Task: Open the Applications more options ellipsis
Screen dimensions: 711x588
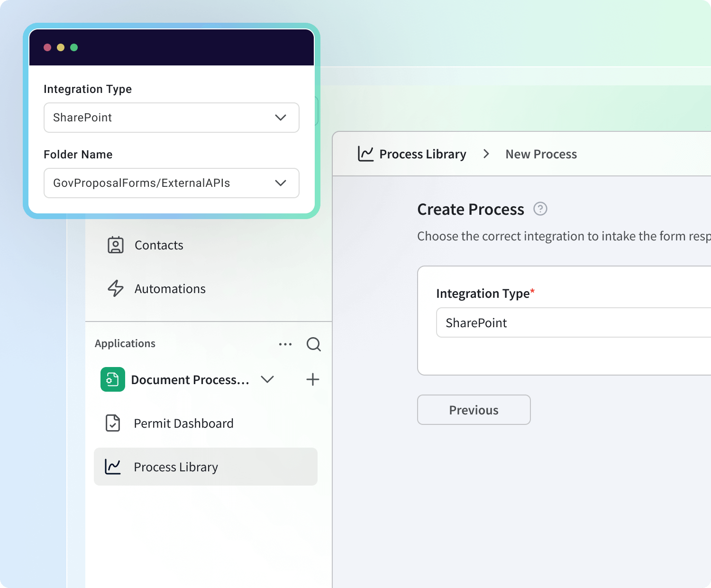Action: tap(285, 344)
